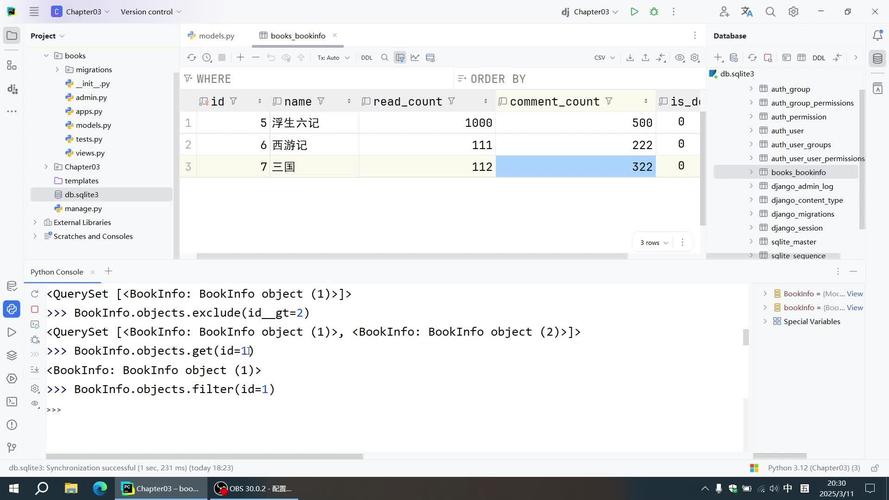Open the main hamburger menu
Image resolution: width=889 pixels, height=500 pixels.
tap(34, 11)
